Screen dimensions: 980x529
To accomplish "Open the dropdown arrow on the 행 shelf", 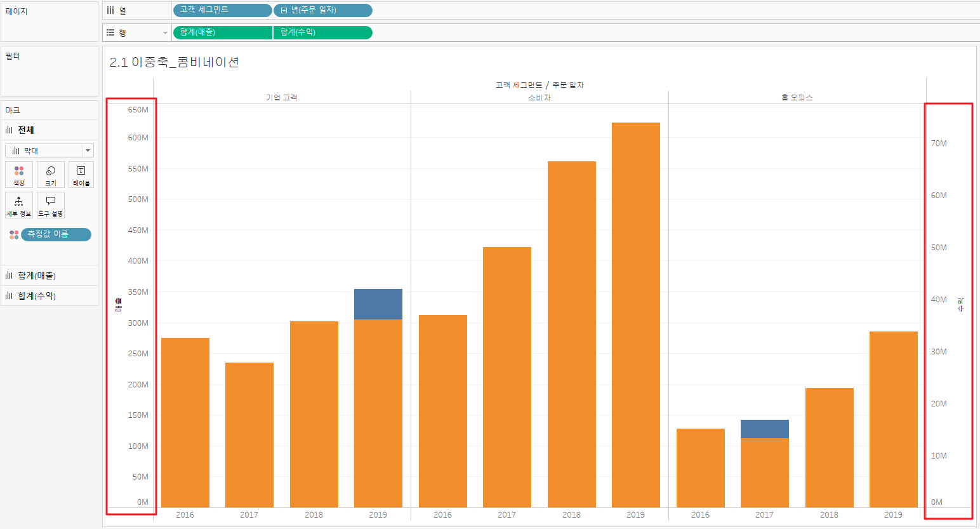I will pos(165,33).
